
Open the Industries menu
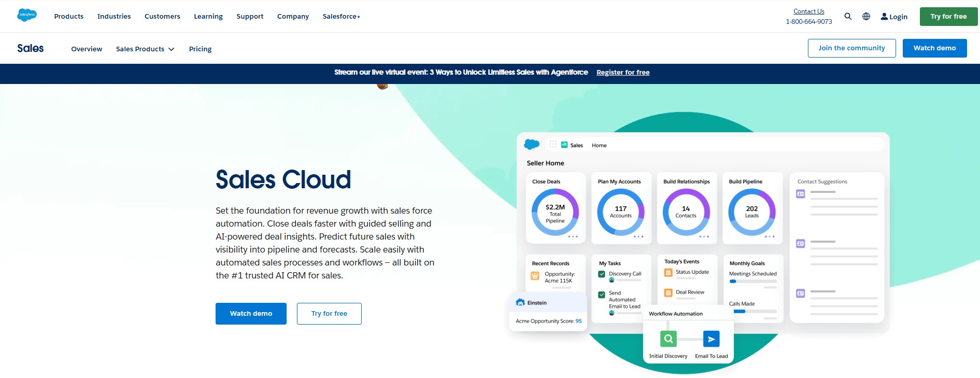pos(114,16)
